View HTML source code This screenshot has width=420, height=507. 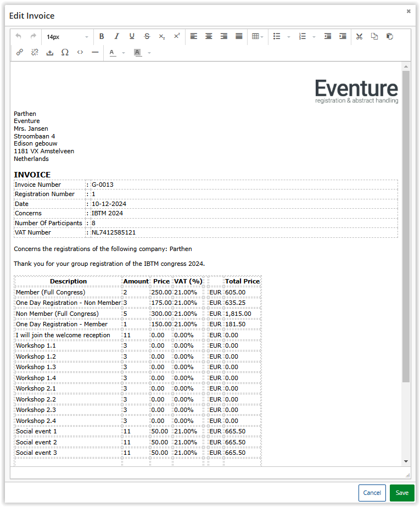point(80,52)
